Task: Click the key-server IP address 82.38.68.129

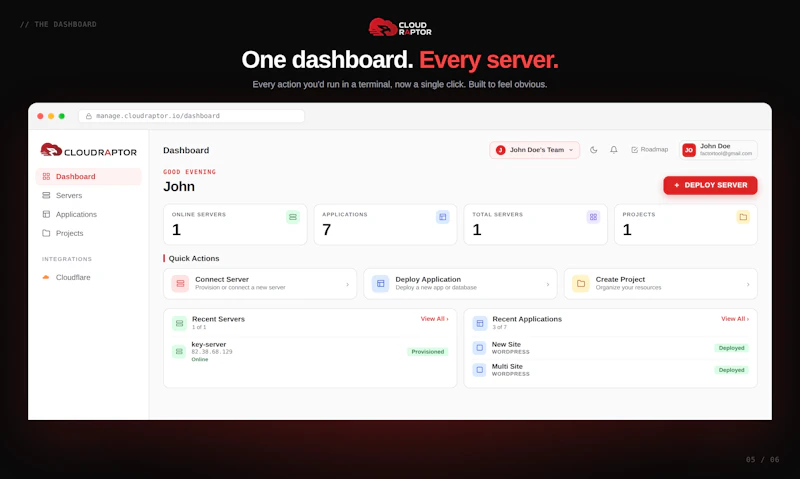Action: (x=212, y=352)
